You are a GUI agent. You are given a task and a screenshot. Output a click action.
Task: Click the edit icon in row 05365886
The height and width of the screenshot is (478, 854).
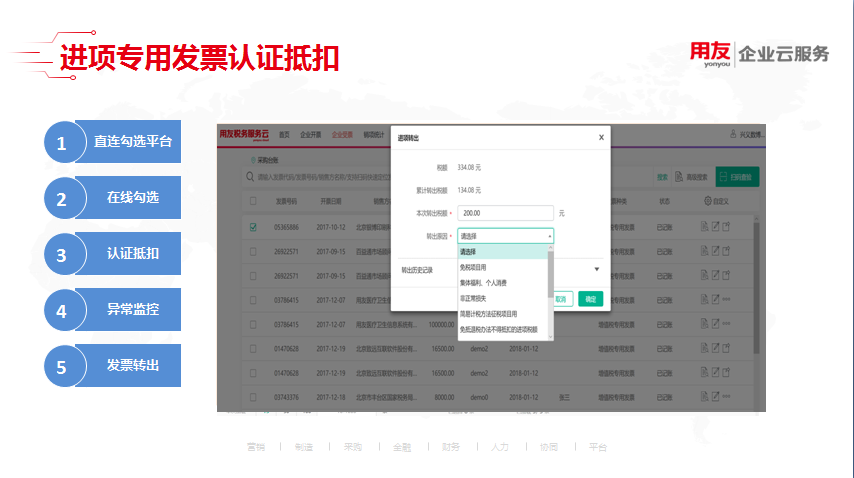click(x=715, y=226)
